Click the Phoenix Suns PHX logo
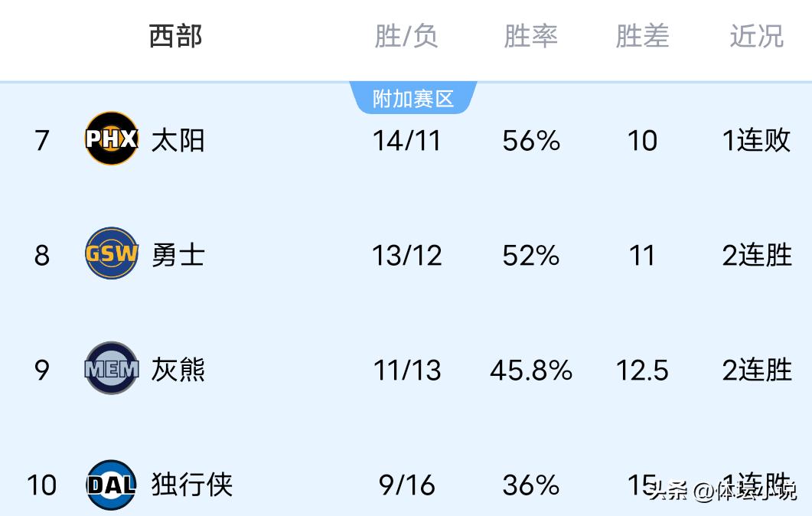This screenshot has height=516, width=812. (112, 139)
